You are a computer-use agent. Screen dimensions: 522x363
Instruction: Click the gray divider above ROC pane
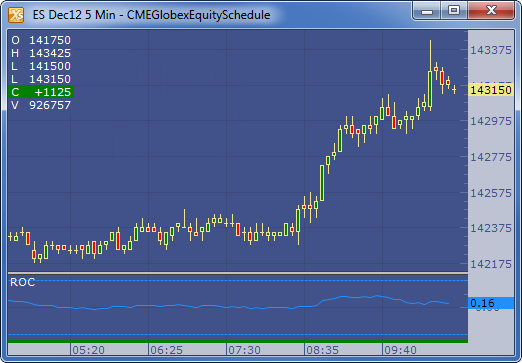coord(238,273)
